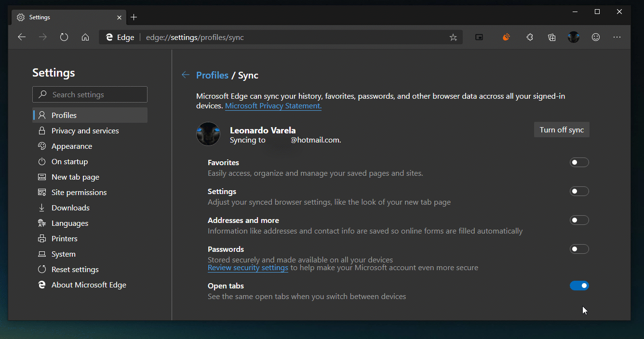Send feedback via smiley icon
Screen dimensions: 644x339
click(x=596, y=37)
